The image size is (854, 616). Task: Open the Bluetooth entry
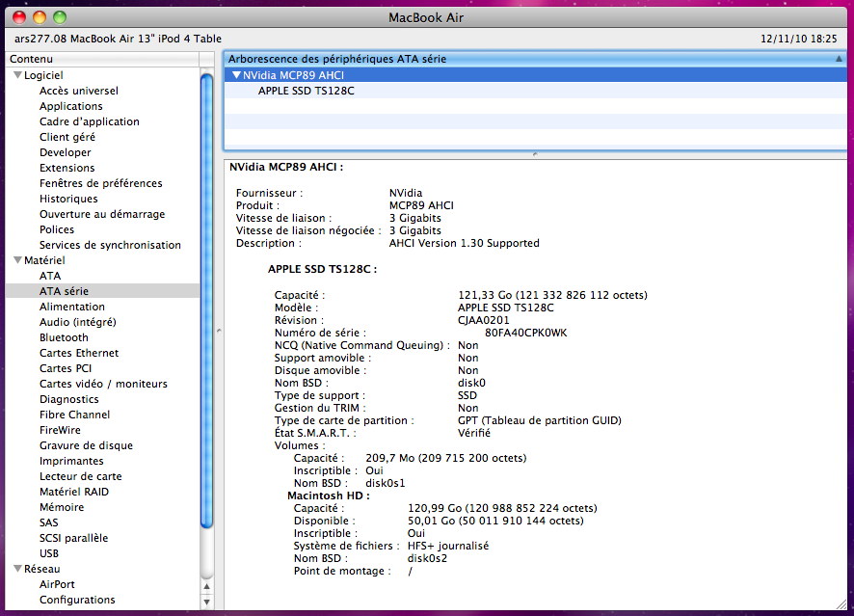pyautogui.click(x=64, y=337)
